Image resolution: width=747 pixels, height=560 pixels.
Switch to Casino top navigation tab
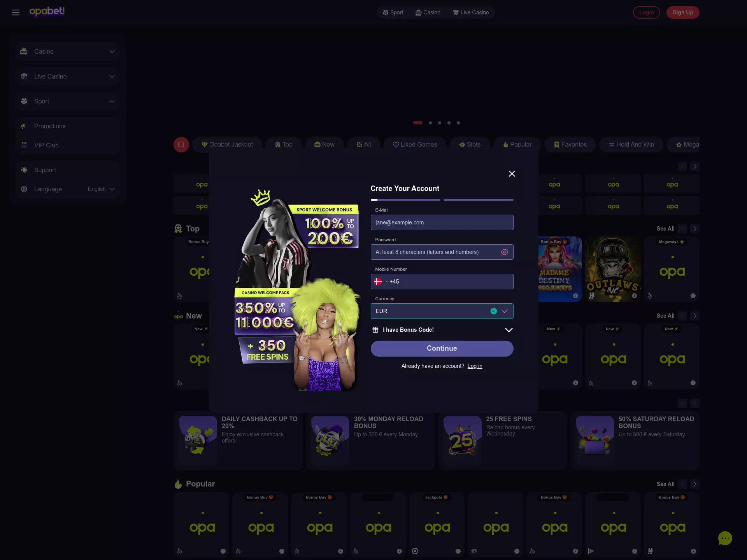pos(428,12)
